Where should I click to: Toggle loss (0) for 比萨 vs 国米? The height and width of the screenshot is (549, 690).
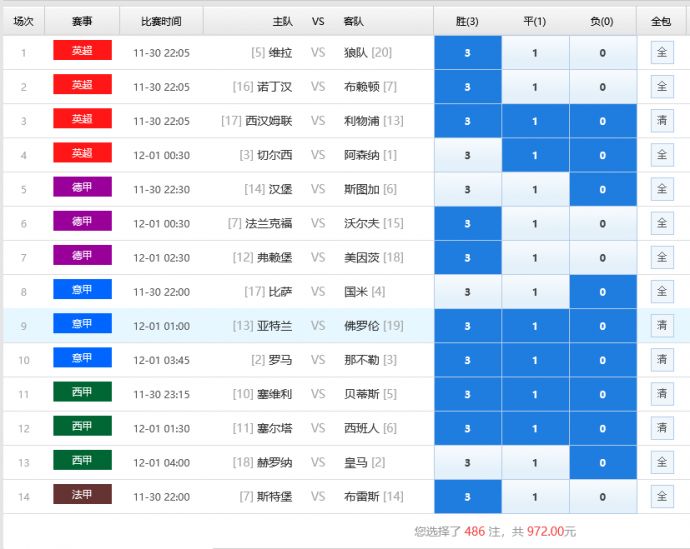pos(602,292)
